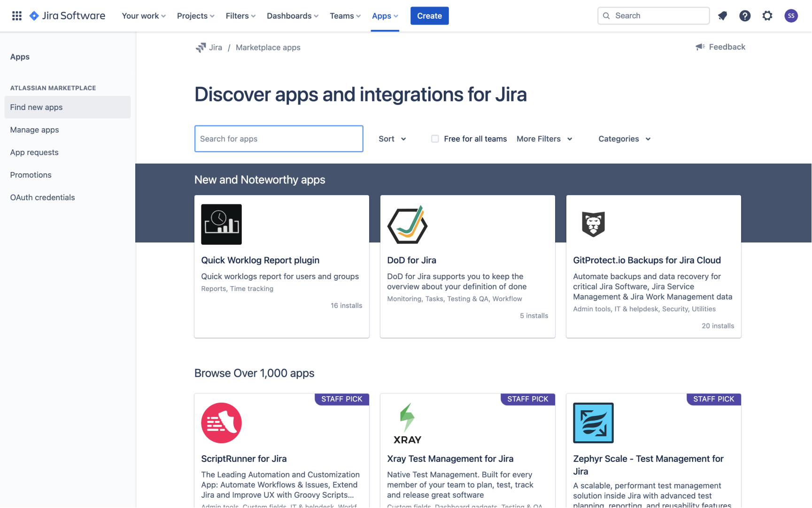Click the Search for apps field
Image resolution: width=812 pixels, height=508 pixels.
point(278,139)
